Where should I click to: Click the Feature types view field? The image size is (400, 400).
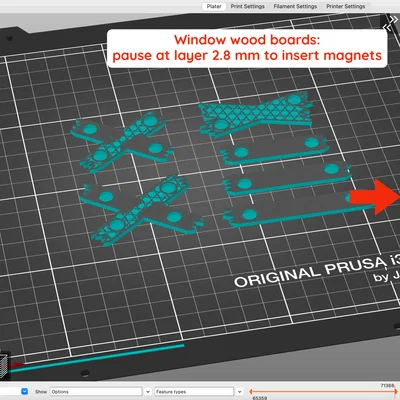(194, 392)
